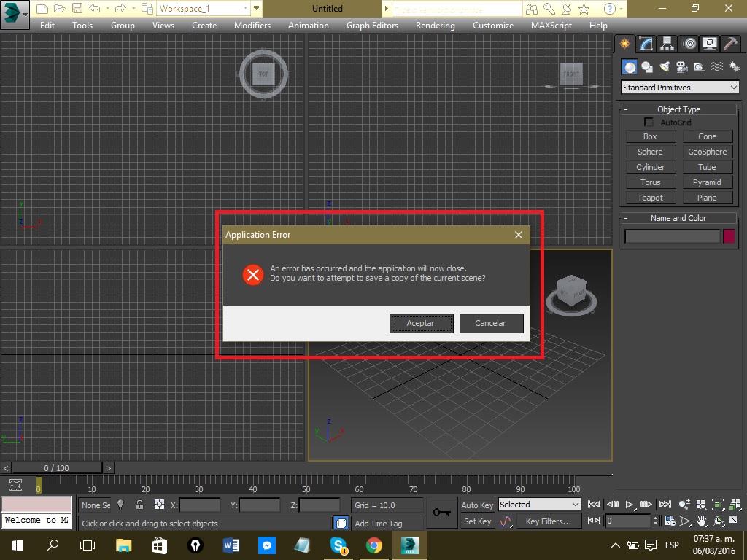Click the Isolate Selection lightbulb icon

(x=120, y=505)
